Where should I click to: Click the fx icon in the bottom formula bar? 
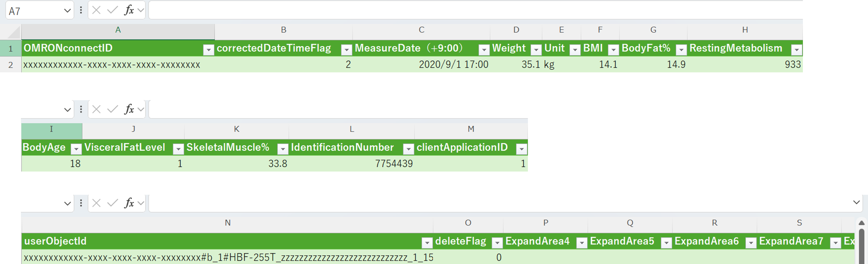tap(129, 203)
